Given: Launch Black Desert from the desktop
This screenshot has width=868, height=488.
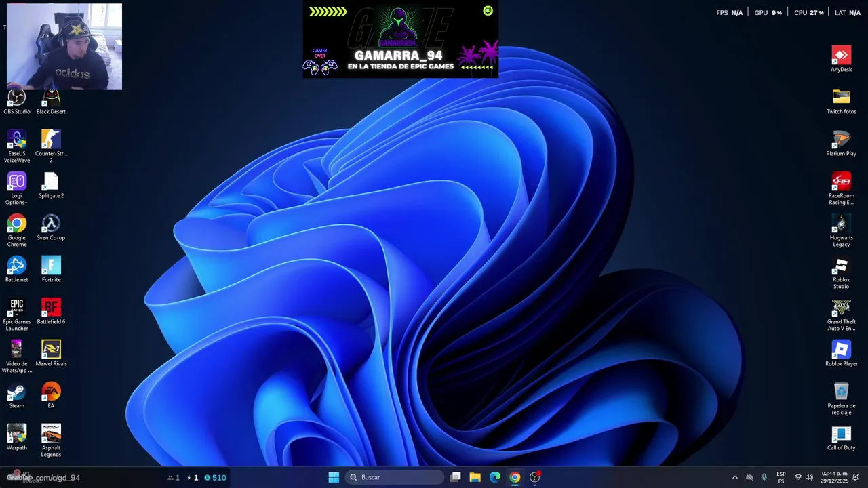Looking at the screenshot, I should tap(51, 102).
